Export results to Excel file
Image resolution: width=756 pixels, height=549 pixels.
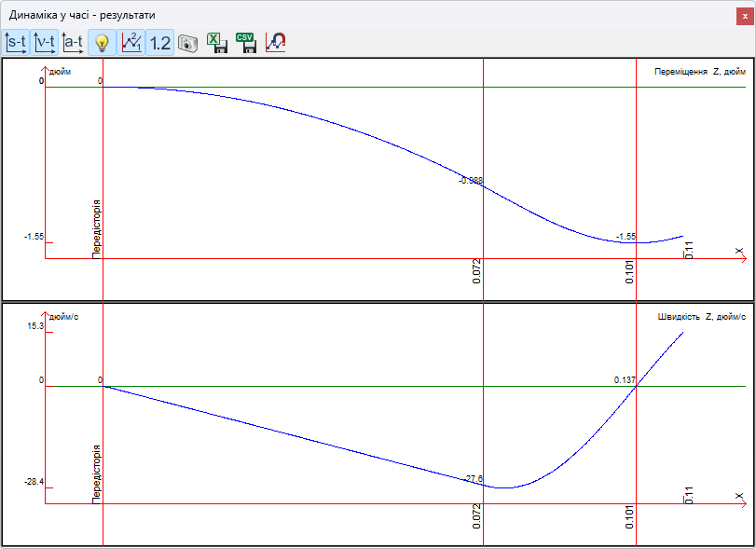pyautogui.click(x=217, y=42)
